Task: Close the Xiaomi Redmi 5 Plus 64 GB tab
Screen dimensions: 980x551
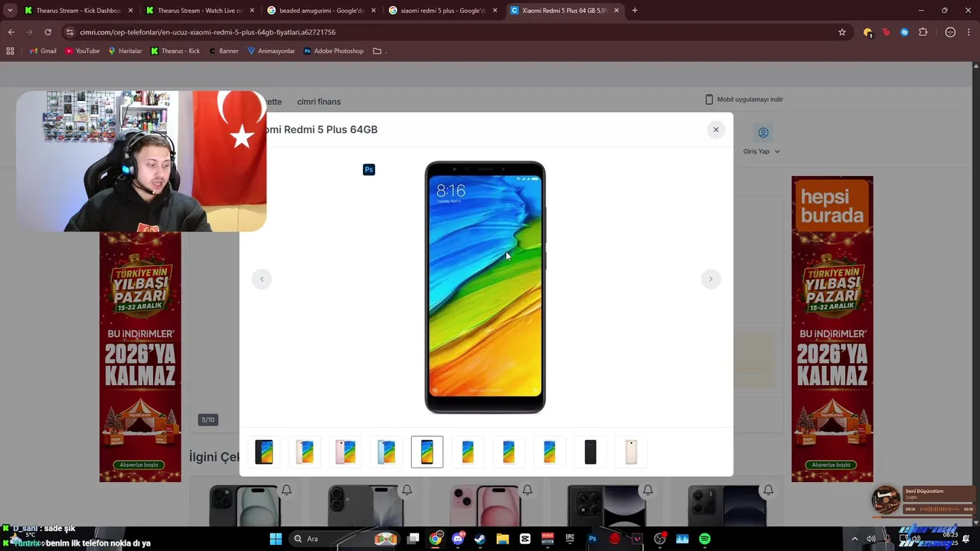Action: [x=616, y=11]
